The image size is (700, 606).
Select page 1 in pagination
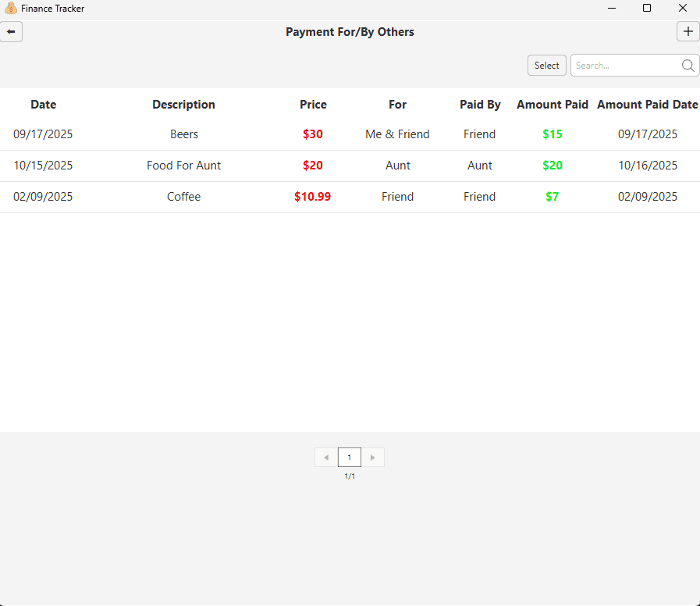pos(350,458)
